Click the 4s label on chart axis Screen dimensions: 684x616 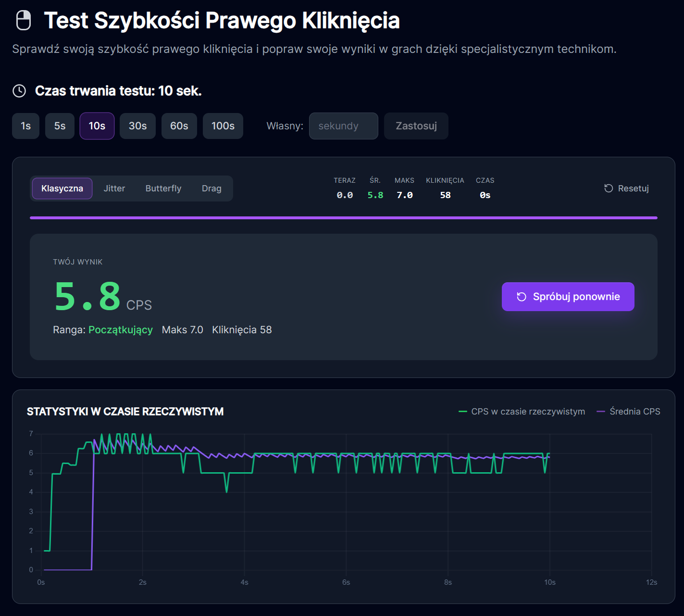click(x=245, y=582)
